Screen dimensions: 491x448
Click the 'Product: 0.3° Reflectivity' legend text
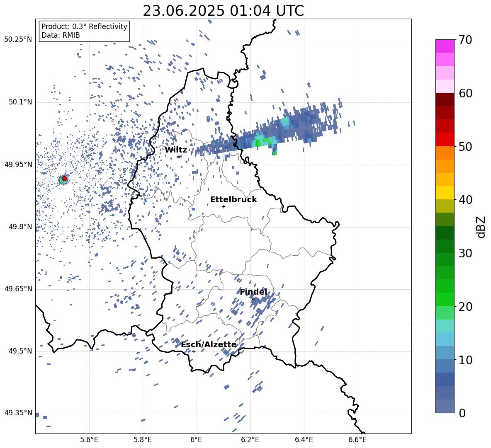tap(84, 27)
